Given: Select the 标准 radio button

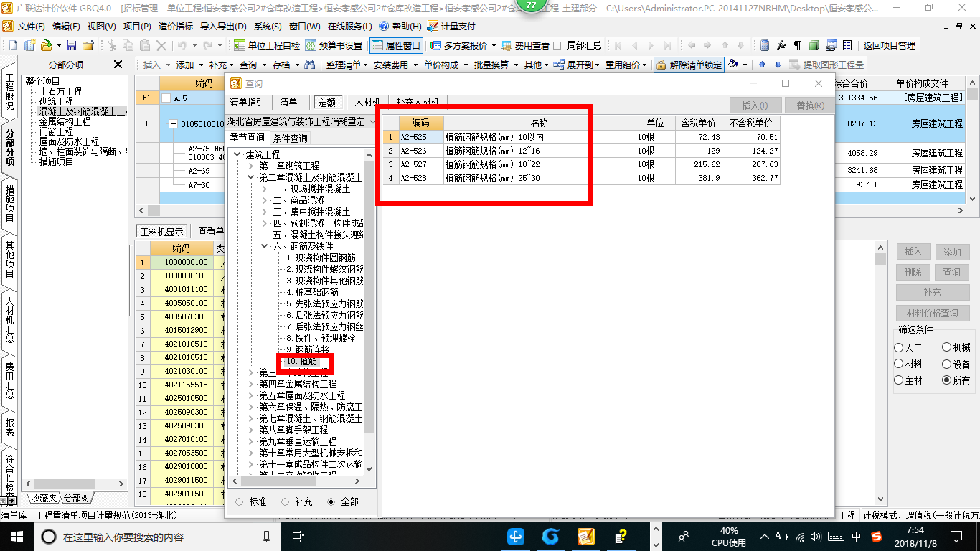Looking at the screenshot, I should pos(239,501).
